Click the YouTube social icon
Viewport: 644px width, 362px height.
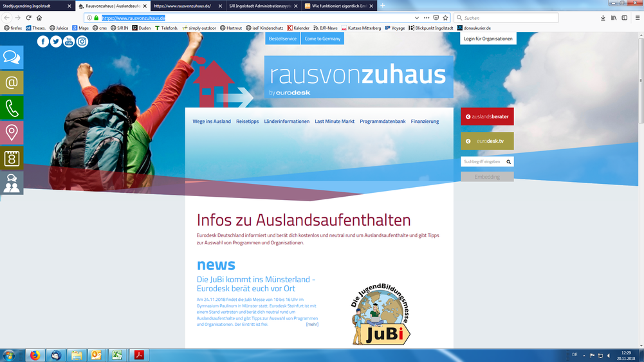(69, 42)
